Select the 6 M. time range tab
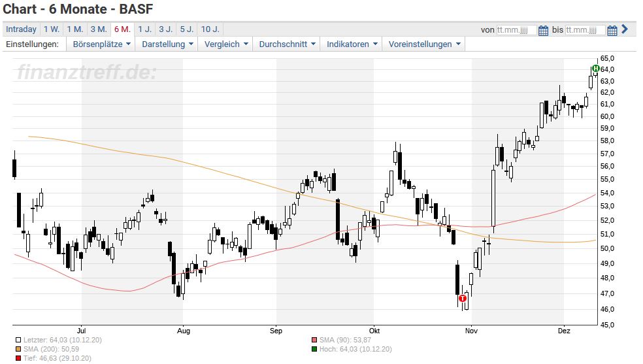Image resolution: width=643 pixels, height=364 pixels. point(122,29)
